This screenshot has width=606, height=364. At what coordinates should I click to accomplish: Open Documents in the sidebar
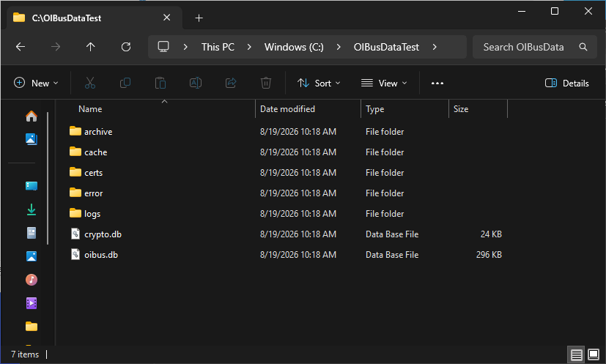(32, 233)
